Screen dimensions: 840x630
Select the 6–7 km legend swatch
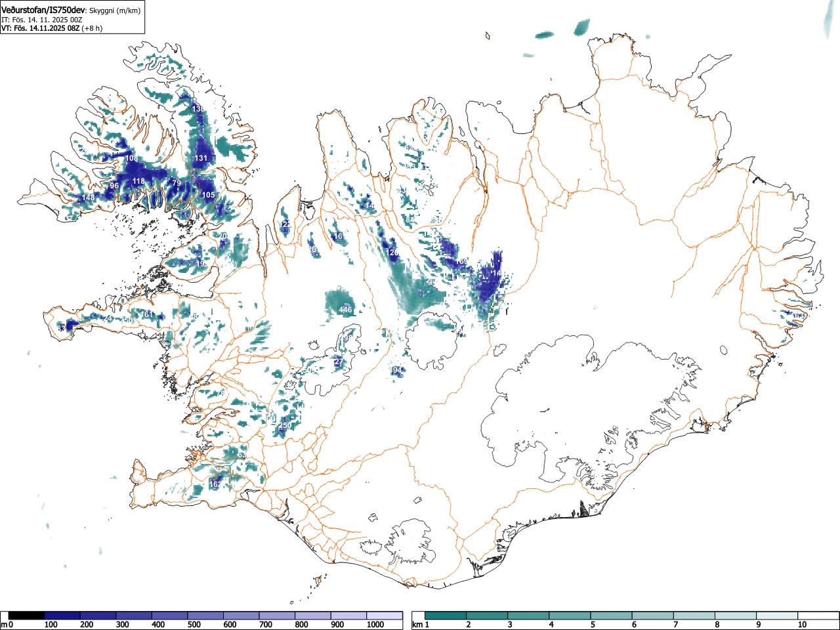[652, 616]
